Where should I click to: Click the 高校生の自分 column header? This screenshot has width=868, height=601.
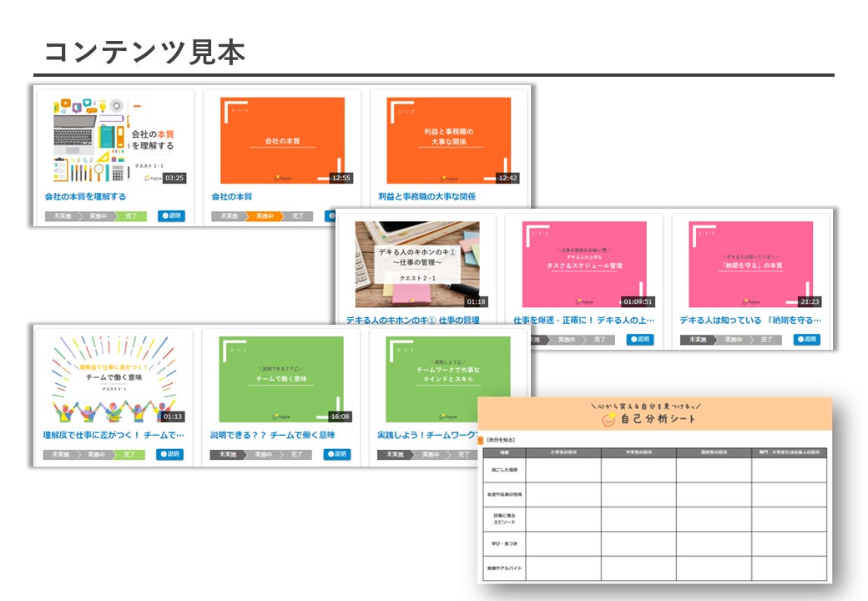point(714,452)
